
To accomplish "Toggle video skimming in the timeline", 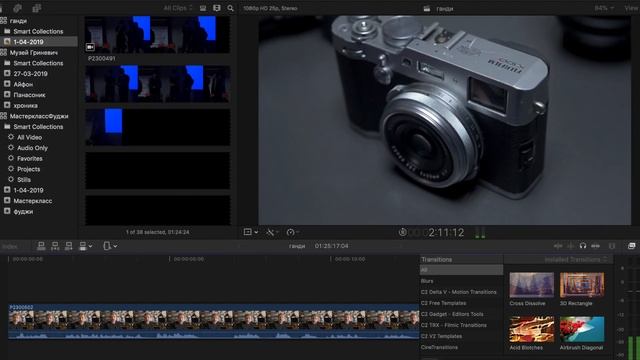I will point(558,246).
